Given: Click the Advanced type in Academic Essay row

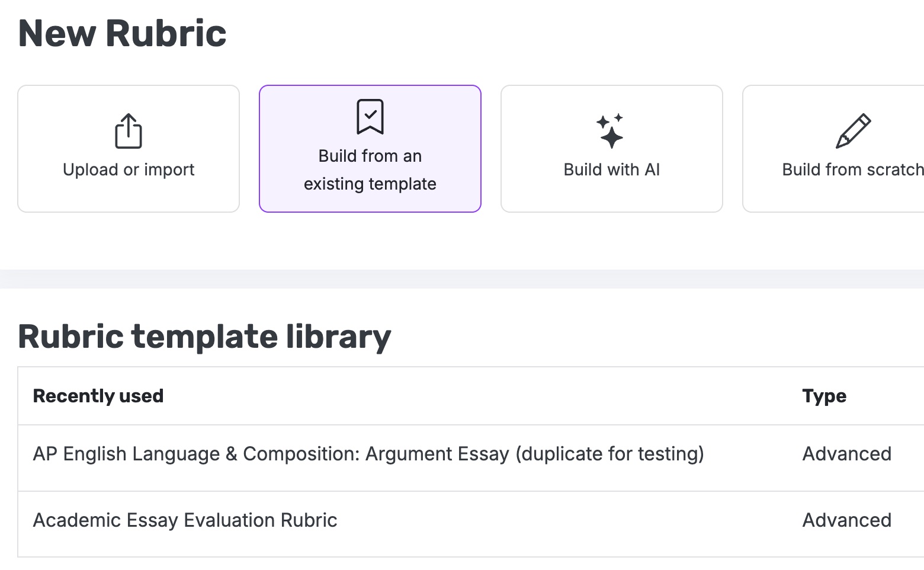Looking at the screenshot, I should coord(847,521).
